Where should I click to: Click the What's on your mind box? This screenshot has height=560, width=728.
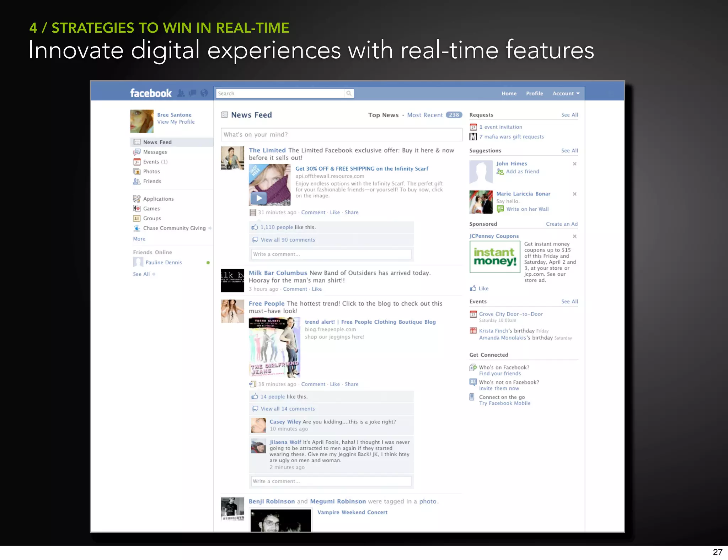click(341, 135)
